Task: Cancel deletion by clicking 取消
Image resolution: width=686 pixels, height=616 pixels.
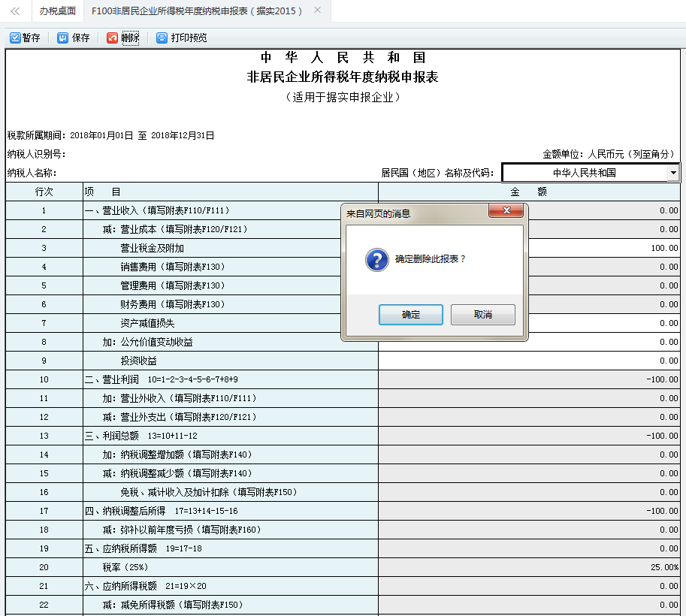Action: (482, 315)
